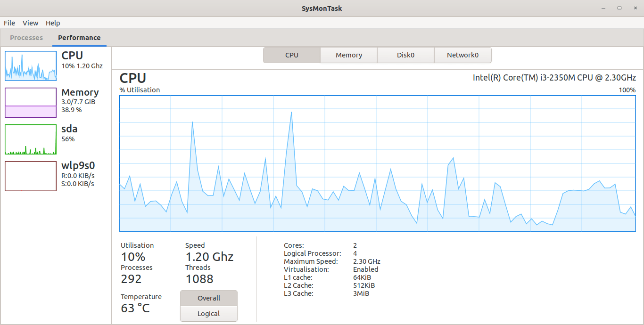Open the View menu
Image resolution: width=644 pixels, height=325 pixels.
[x=31, y=23]
